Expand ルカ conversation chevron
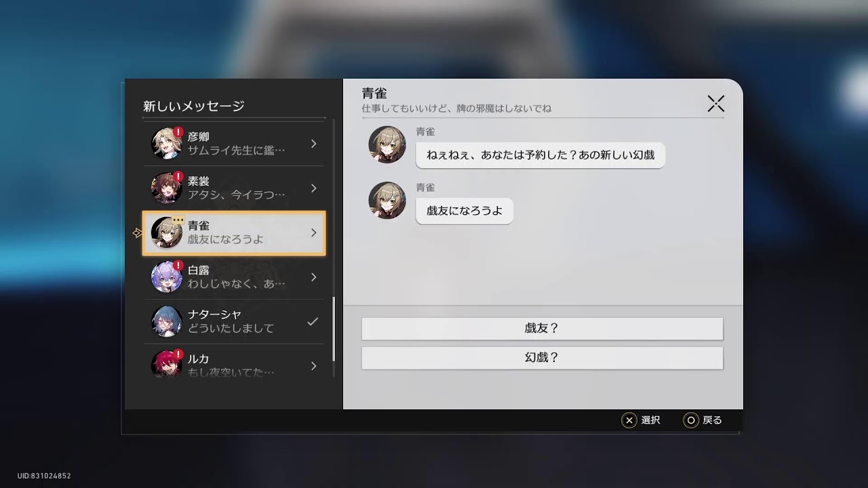The image size is (868, 488). tap(313, 366)
